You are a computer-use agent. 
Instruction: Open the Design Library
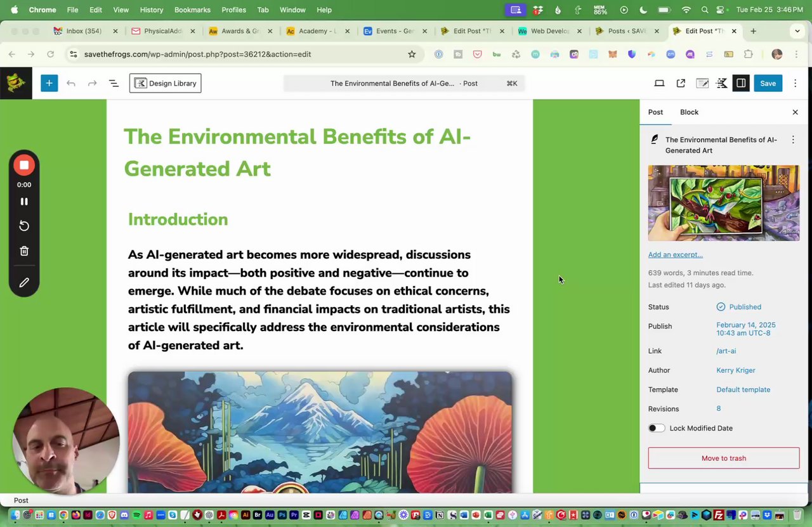point(166,83)
